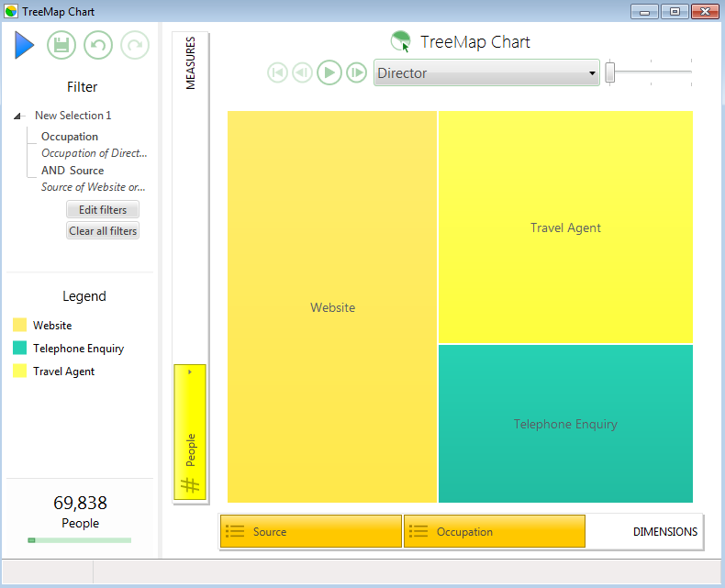Click the blue Run play arrow
Image resolution: width=725 pixels, height=588 pixels.
click(24, 45)
